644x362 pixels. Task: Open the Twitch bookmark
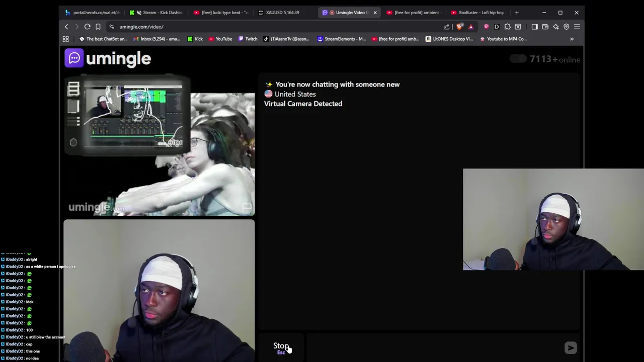pyautogui.click(x=248, y=39)
